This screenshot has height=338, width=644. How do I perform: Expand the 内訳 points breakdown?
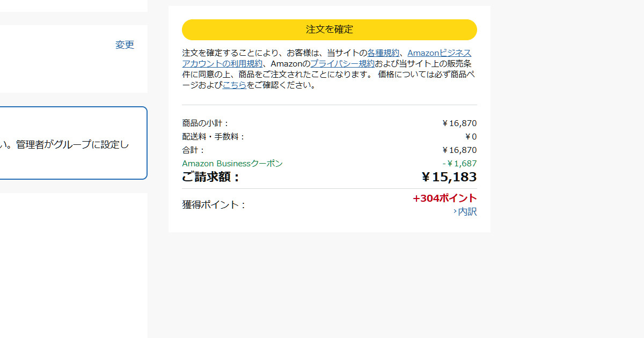click(x=467, y=212)
